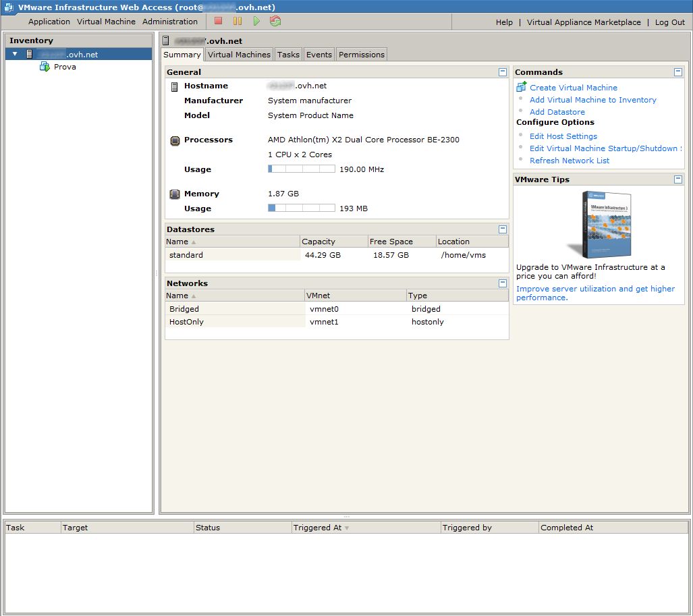Select the Bridged network row
The image size is (693, 616).
(x=336, y=309)
